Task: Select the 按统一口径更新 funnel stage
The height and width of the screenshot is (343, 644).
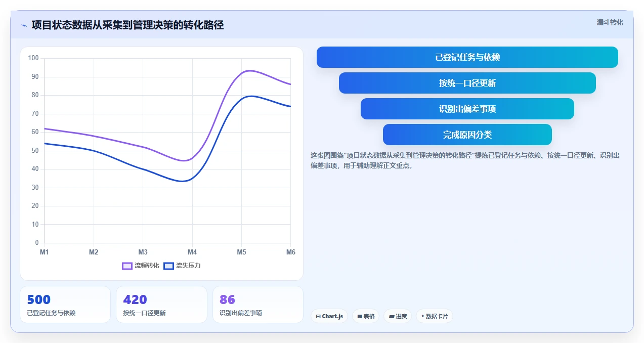Action: 467,83
